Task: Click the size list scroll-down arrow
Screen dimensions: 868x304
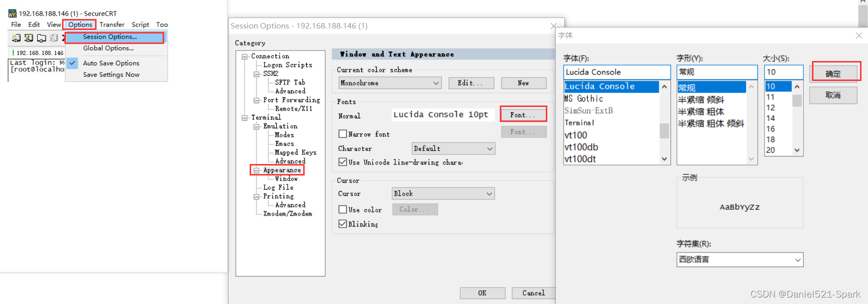Action: [x=797, y=150]
